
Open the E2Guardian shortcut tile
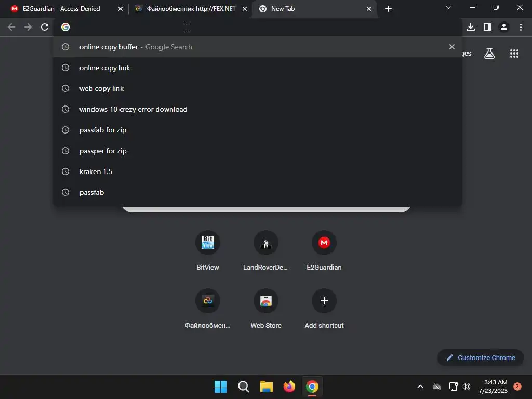(x=324, y=250)
